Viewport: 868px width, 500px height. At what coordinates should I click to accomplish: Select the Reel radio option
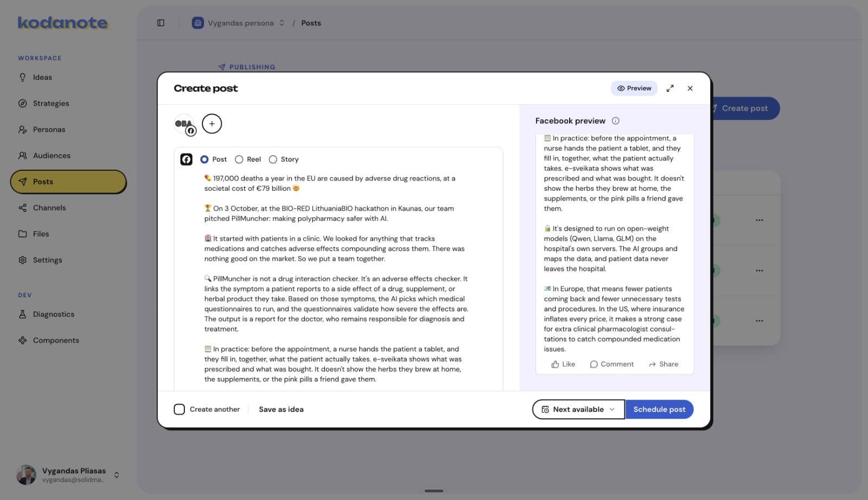pos(239,159)
